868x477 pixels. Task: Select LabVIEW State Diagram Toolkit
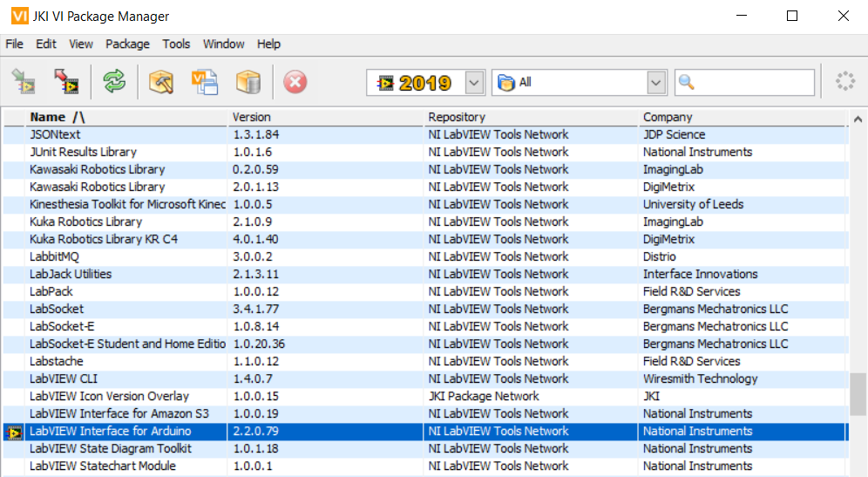pos(425,449)
